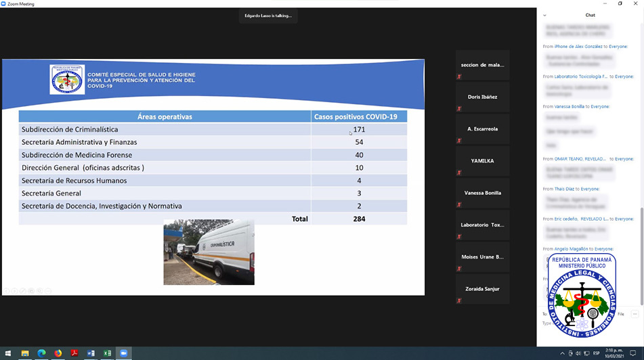This screenshot has height=360, width=644.
Task: Select the YAMILKA participant tile
Action: 483,161
